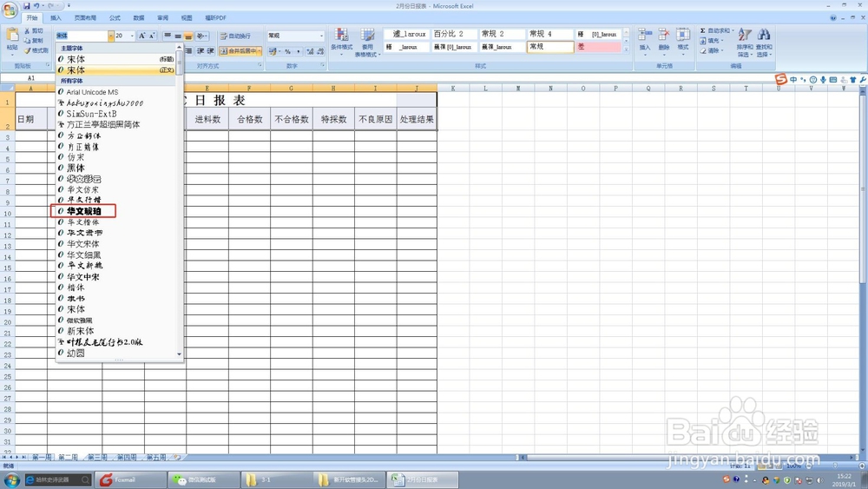Viewport: 868px width, 489px height.
Task: Open Excel Help question mark
Action: (833, 17)
